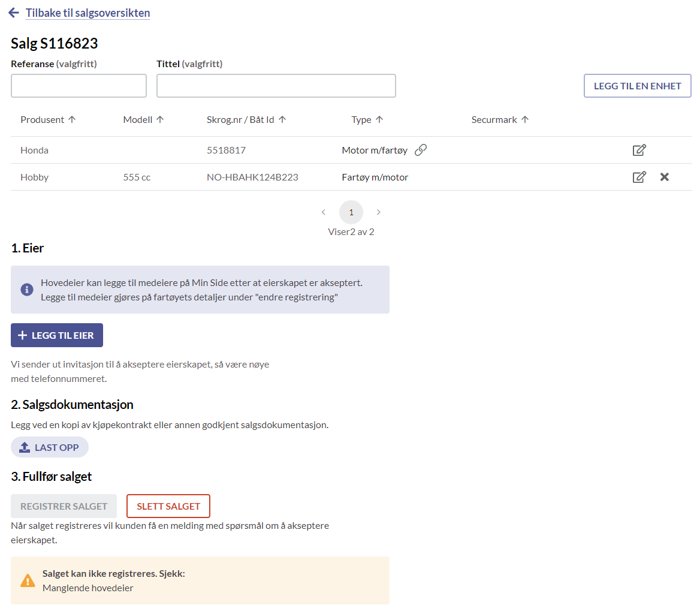The width and height of the screenshot is (700, 611).
Task: Click inside the Referanse input field
Action: pyautogui.click(x=78, y=85)
